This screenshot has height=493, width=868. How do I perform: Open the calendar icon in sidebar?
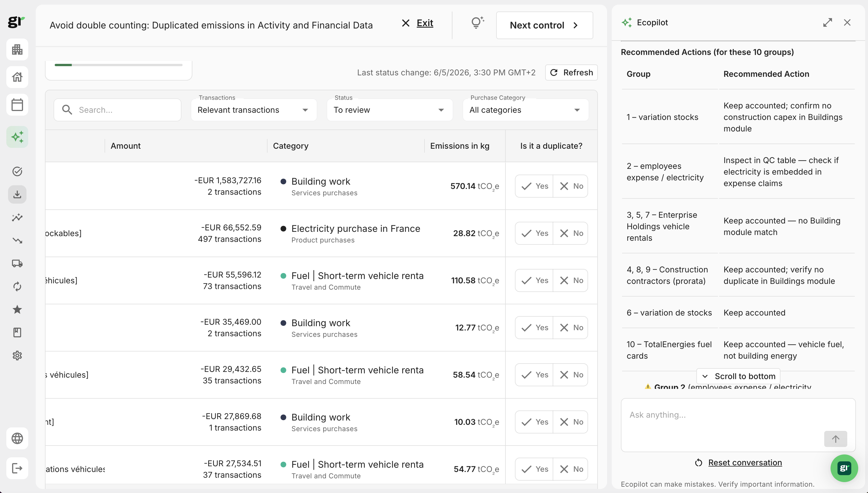(17, 105)
